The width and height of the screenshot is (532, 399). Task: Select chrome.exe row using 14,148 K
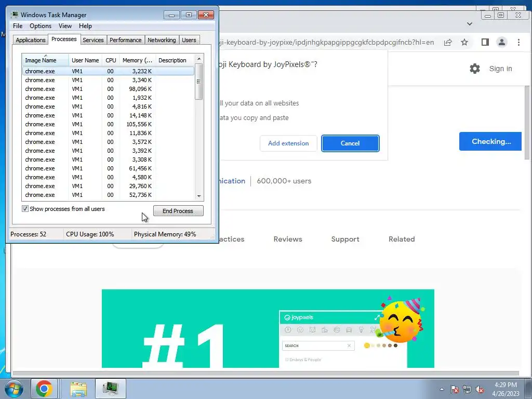coord(108,115)
